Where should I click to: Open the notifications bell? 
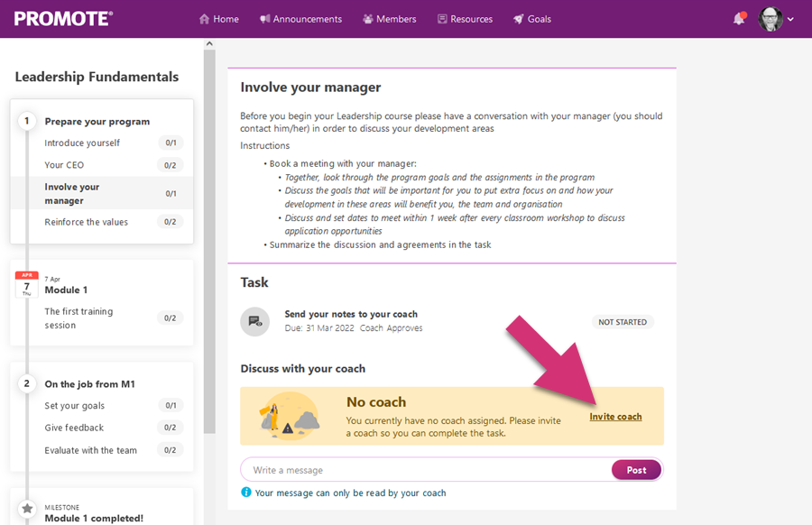pos(739,19)
